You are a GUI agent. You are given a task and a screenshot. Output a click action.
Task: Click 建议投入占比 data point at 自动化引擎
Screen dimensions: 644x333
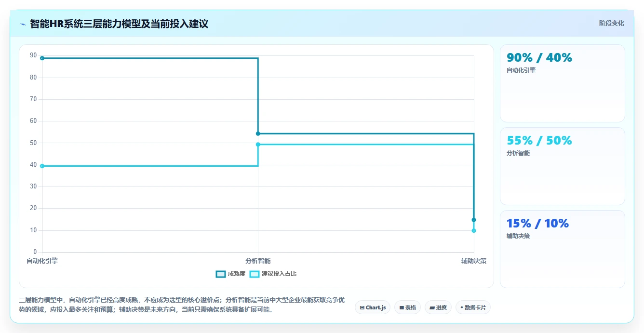click(x=42, y=166)
